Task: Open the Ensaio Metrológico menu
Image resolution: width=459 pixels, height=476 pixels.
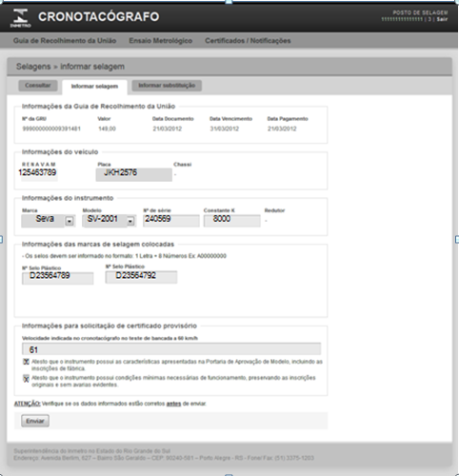Action: click(161, 41)
